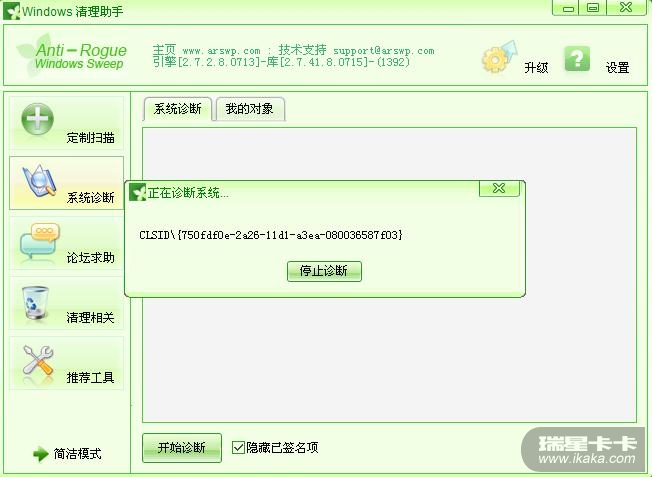
Task: Open homepage link www.arswp.com
Action: tap(221, 51)
